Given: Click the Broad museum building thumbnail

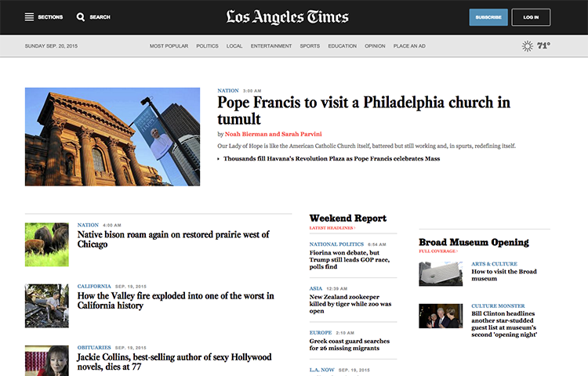Looking at the screenshot, I should point(441,273).
